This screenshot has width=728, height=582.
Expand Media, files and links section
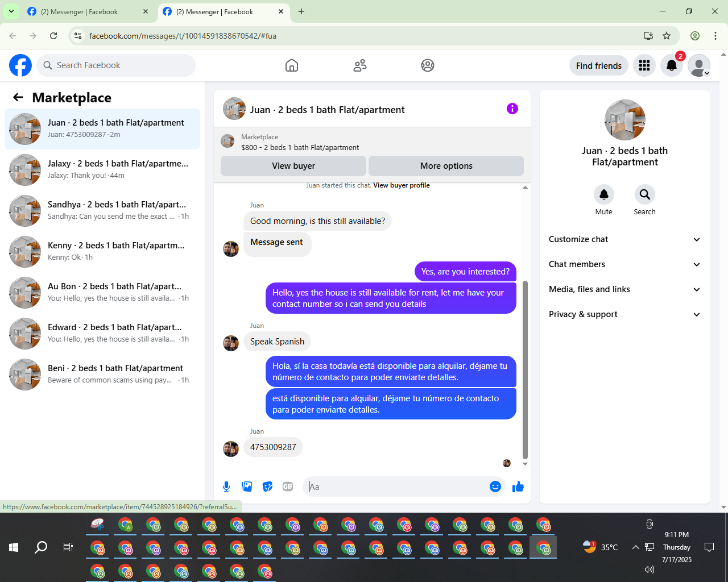(625, 289)
